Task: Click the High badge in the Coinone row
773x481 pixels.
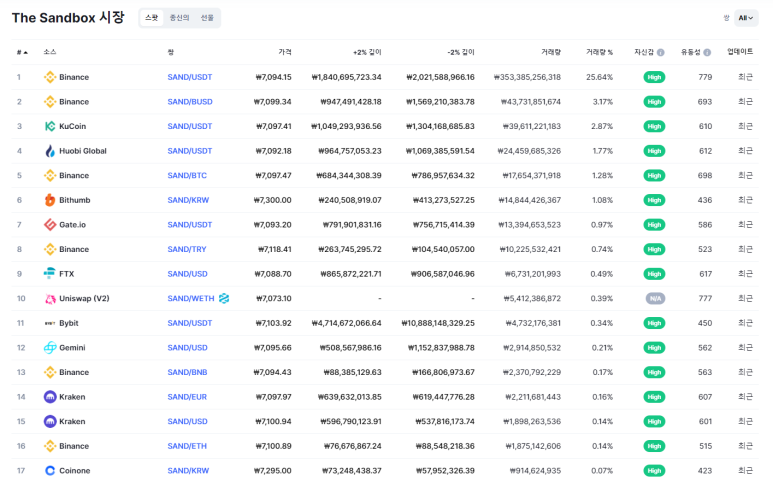Action: click(654, 471)
